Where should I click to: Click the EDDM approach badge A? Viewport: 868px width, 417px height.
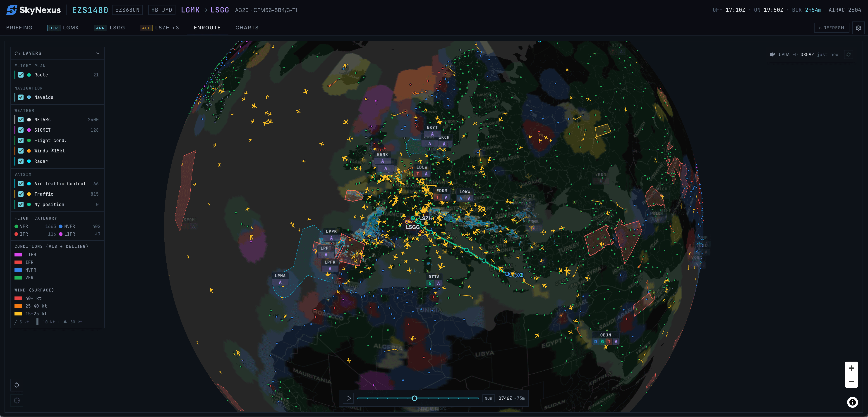(x=446, y=198)
